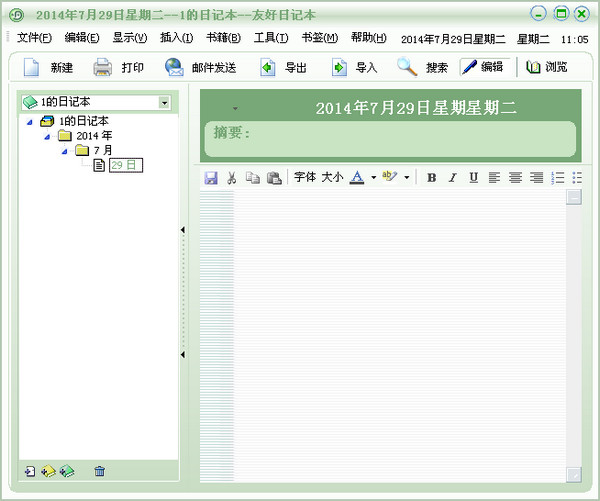This screenshot has height=501, width=600.
Task: Click the 导入 import toolbar button
Action: [354, 68]
